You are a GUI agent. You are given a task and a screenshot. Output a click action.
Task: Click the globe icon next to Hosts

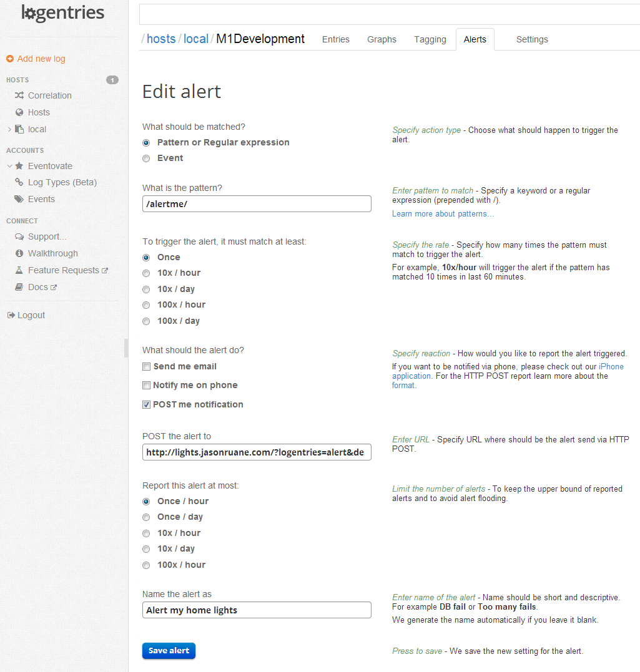[x=19, y=112]
